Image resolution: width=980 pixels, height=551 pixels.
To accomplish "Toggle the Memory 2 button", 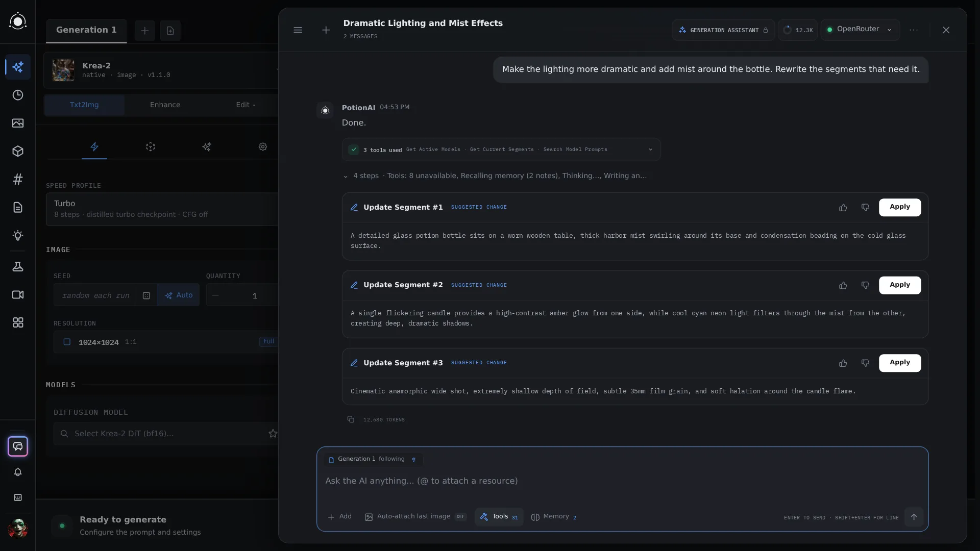I will coord(554,517).
